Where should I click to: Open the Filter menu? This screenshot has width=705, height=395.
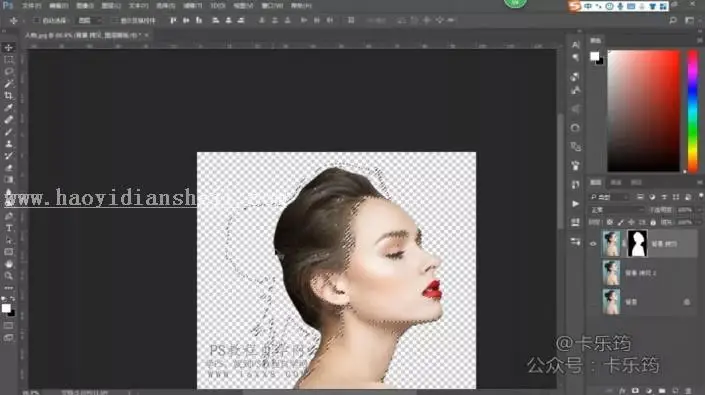(192, 6)
